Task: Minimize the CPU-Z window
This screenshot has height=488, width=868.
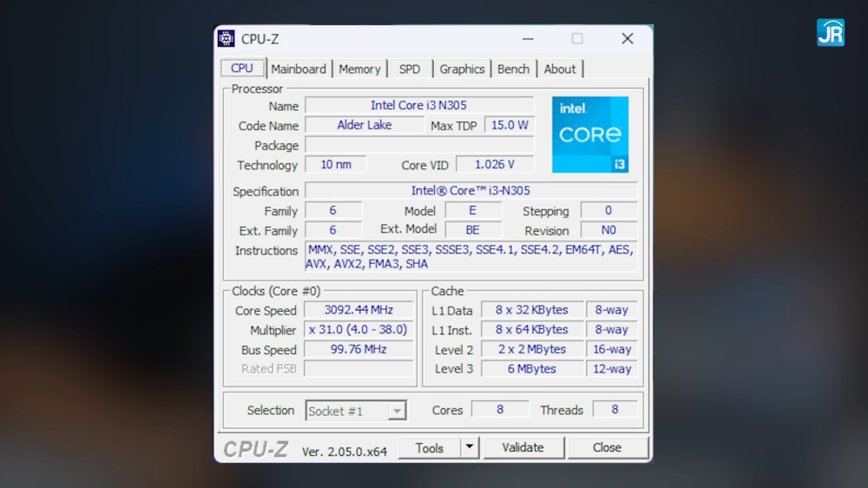Action: [x=528, y=39]
